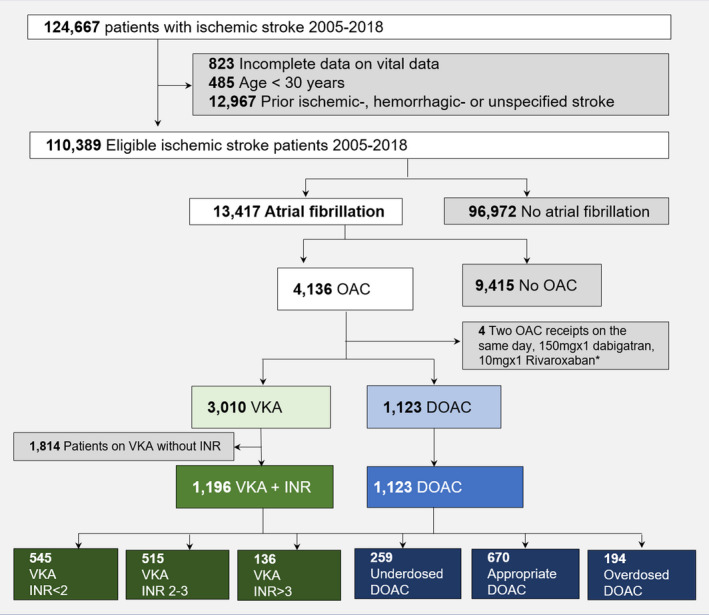Click the light green 3,010 VKA box
Image resolution: width=709 pixels, height=615 pixels.
click(264, 408)
